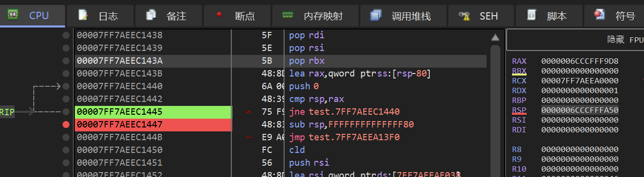Select address 00007FF7AEEC143A
The height and width of the screenshot is (177, 644).
point(119,61)
